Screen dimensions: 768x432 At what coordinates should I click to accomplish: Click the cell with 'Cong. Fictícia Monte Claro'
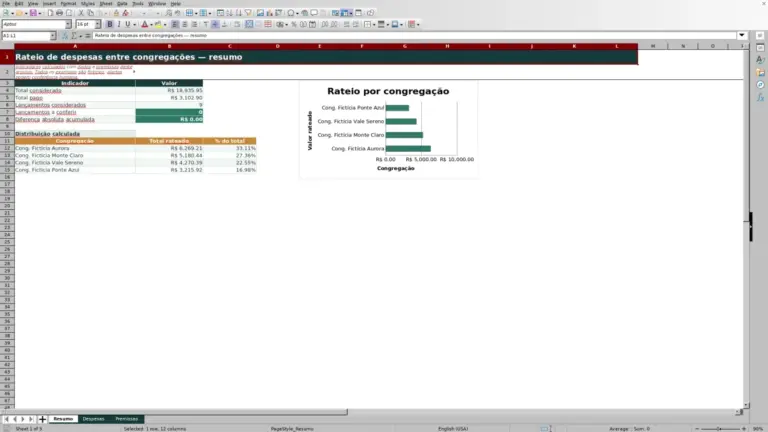tap(75, 155)
